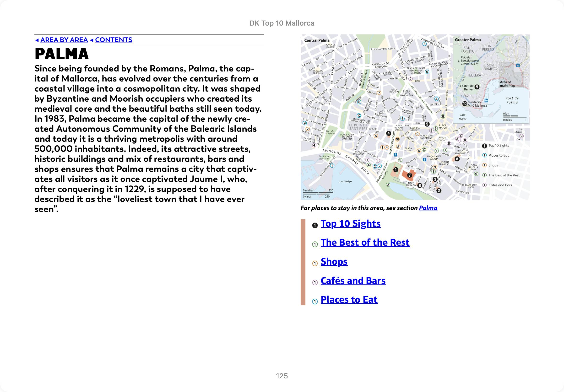564x392 pixels.
Task: Click the purple numbered icon beside Cafés and Bars link
Action: (315, 283)
